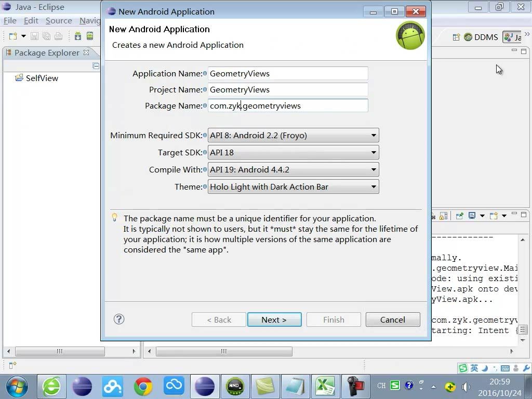Minimize the editor area panel
Screen dimensions: 532x399
[x=514, y=50]
